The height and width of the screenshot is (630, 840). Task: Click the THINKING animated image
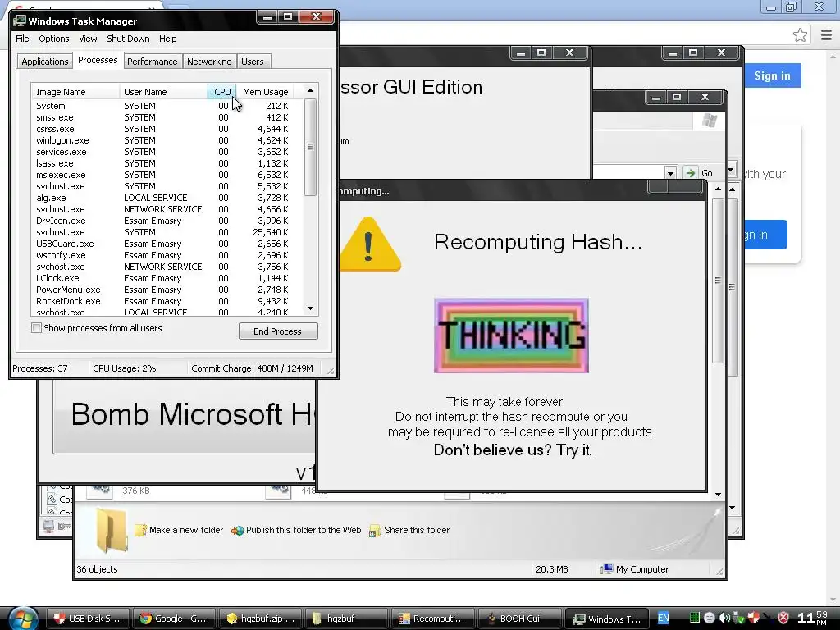pyautogui.click(x=511, y=336)
